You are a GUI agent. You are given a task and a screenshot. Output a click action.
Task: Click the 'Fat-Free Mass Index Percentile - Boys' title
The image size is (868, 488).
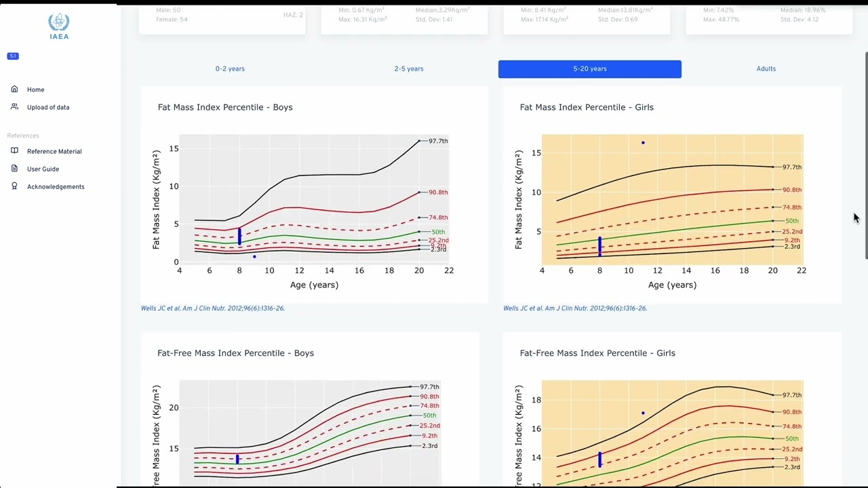click(x=235, y=353)
